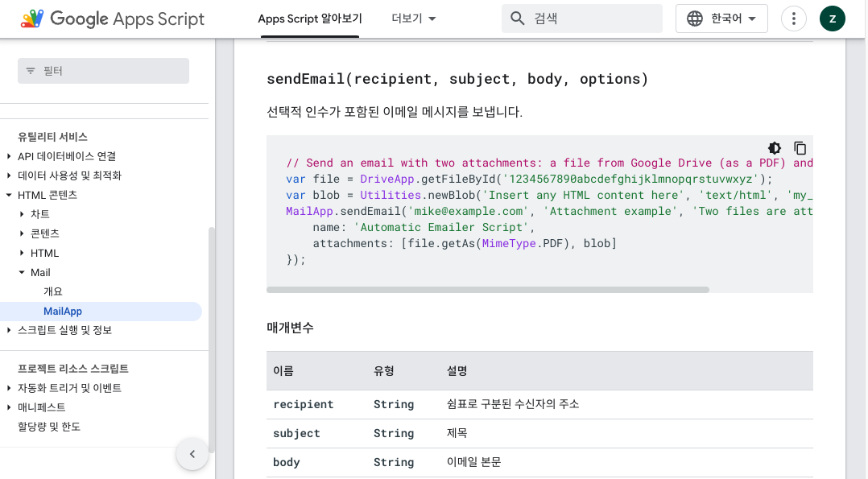Viewport: 868px width, 479px height.
Task: Click Utilities in the code sample
Action: (391, 195)
